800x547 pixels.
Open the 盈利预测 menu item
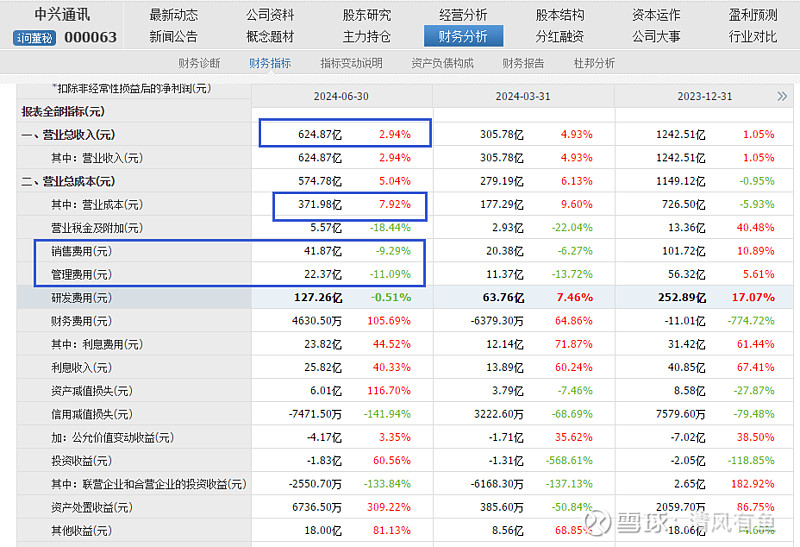pos(753,15)
